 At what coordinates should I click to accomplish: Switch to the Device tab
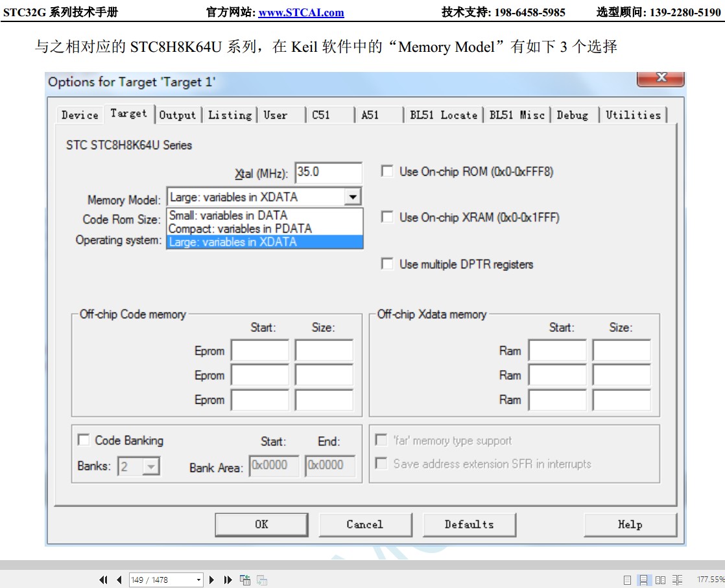coord(80,115)
